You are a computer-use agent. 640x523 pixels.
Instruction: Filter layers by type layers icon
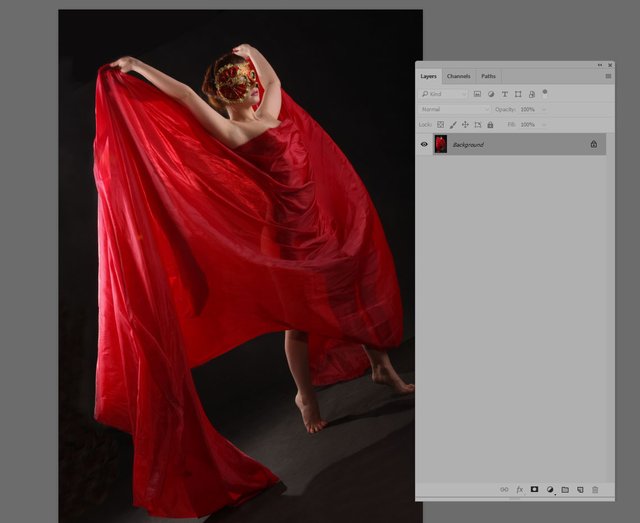pos(505,94)
